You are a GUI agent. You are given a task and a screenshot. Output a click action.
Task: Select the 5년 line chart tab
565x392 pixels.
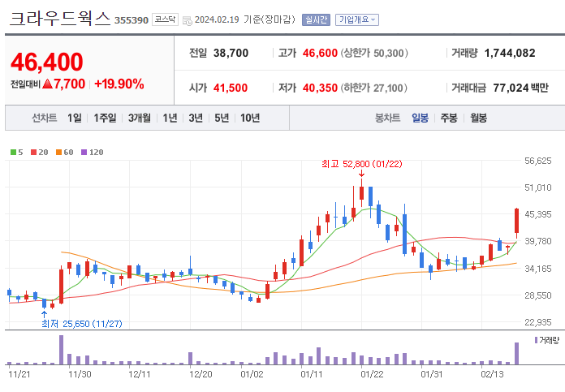222,118
